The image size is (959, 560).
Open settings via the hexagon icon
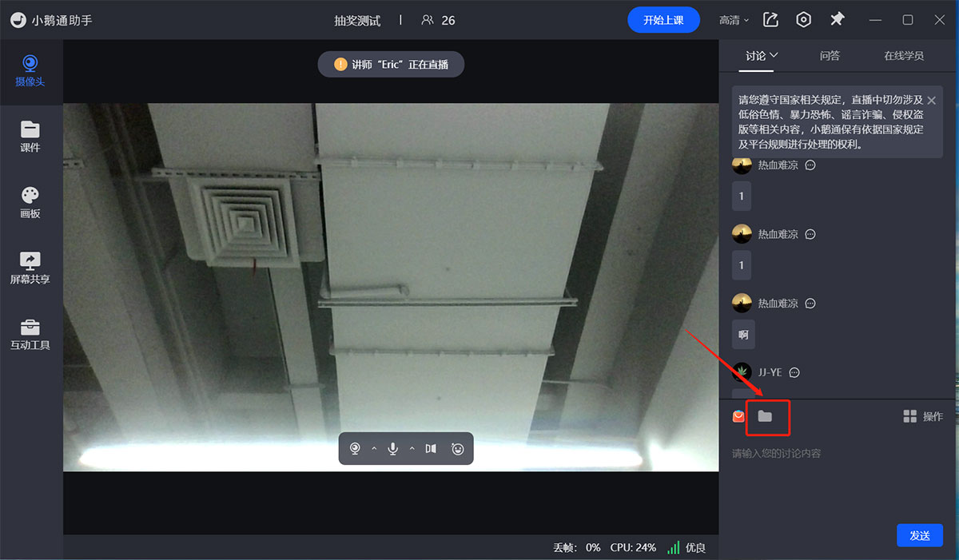(x=804, y=20)
